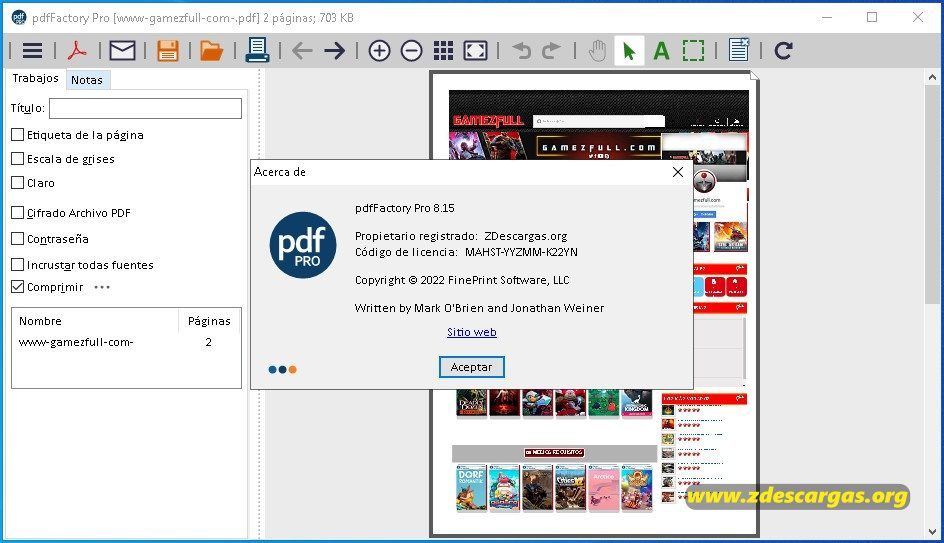Screen dimensions: 944x543
Task: Click the redo arrow icon
Action: point(551,51)
